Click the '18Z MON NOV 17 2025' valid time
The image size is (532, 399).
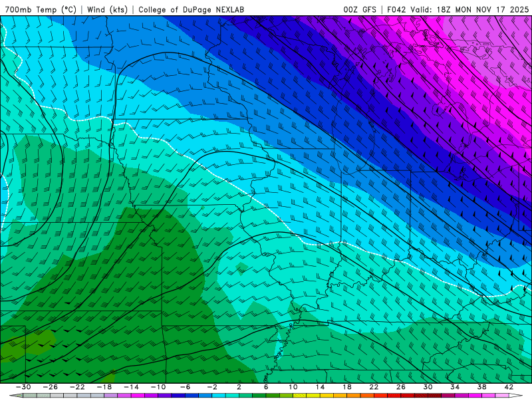coord(483,9)
